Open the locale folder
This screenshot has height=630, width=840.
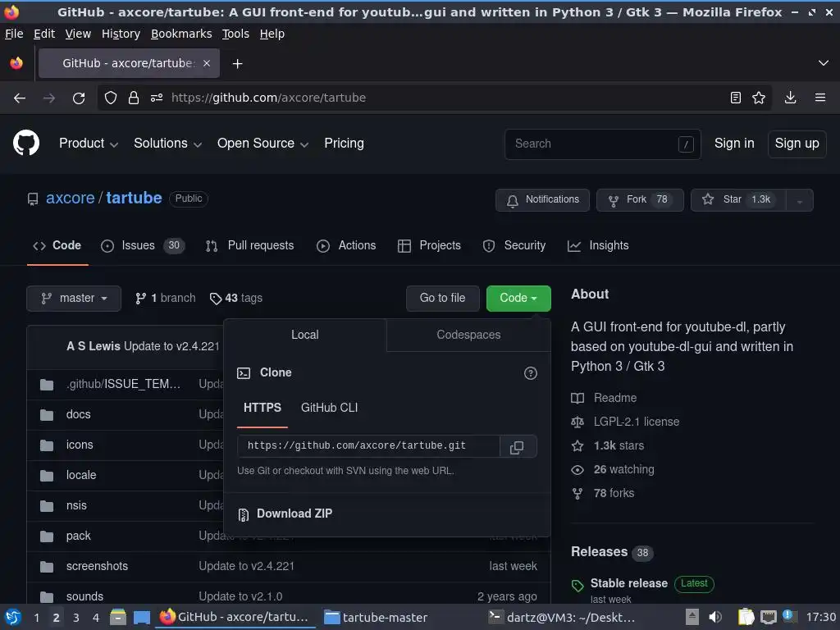click(x=81, y=475)
